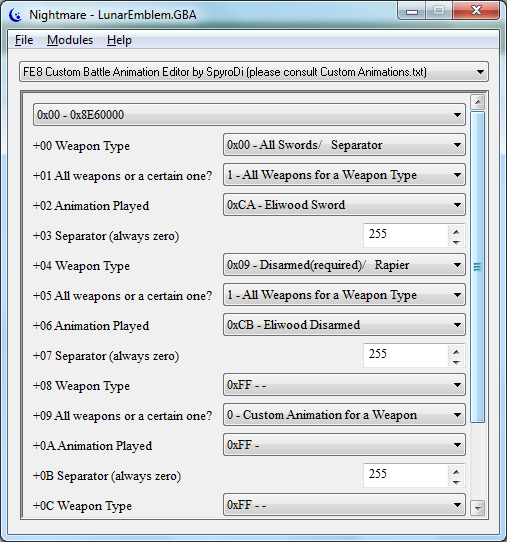Open +06 Animation Played Eliwood Disarmed dropdown
Screen dimensions: 507x542
pos(344,325)
